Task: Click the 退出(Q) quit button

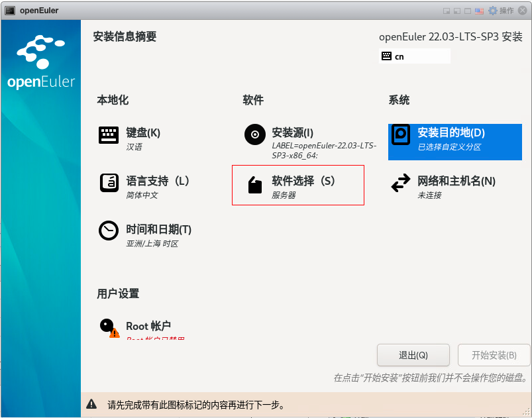Action: (x=413, y=355)
